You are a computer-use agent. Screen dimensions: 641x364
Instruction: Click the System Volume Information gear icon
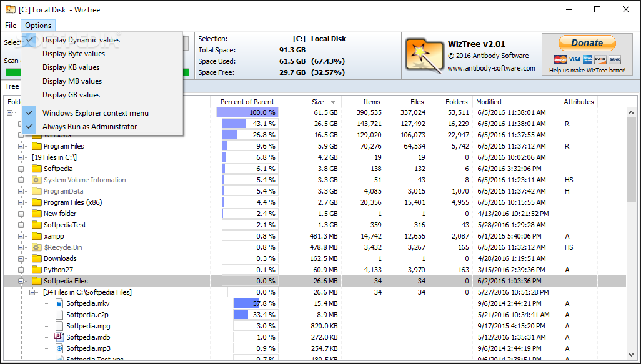(37, 180)
